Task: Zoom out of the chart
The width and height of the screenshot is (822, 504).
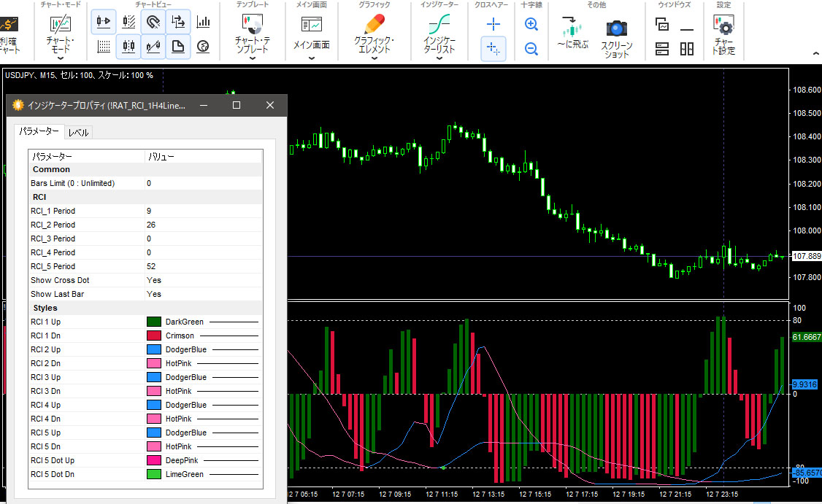Action: 531,49
